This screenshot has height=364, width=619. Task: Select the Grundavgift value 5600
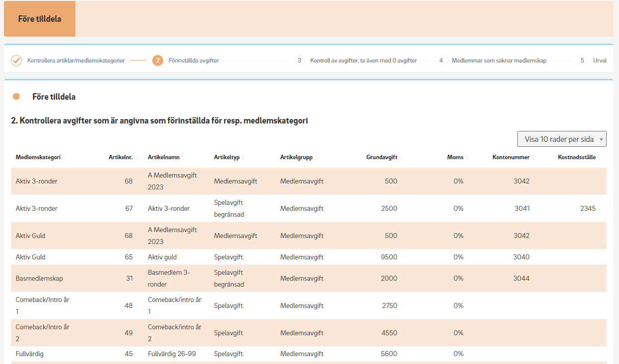coord(389,354)
